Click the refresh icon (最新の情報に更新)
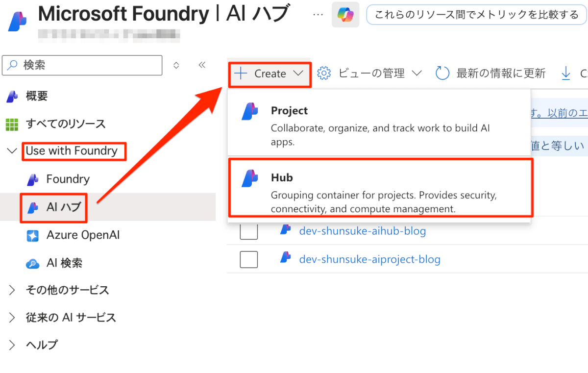The height and width of the screenshot is (373, 588). pyautogui.click(x=442, y=74)
